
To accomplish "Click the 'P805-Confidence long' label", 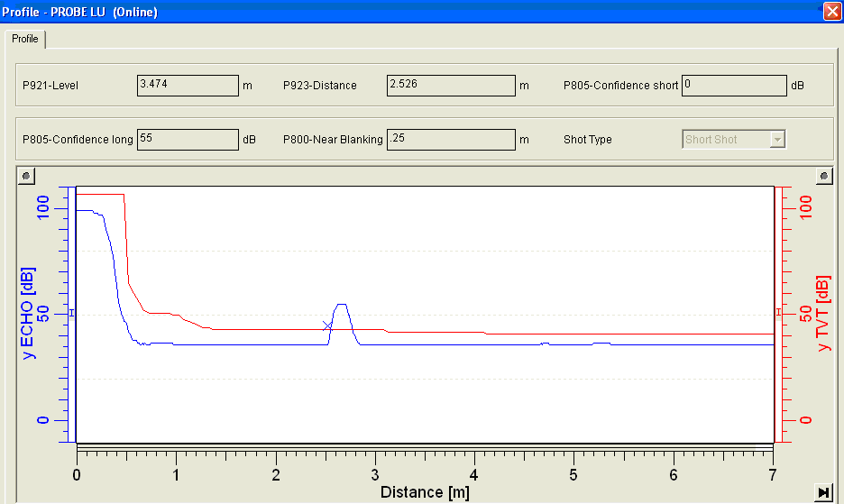I will click(x=78, y=140).
